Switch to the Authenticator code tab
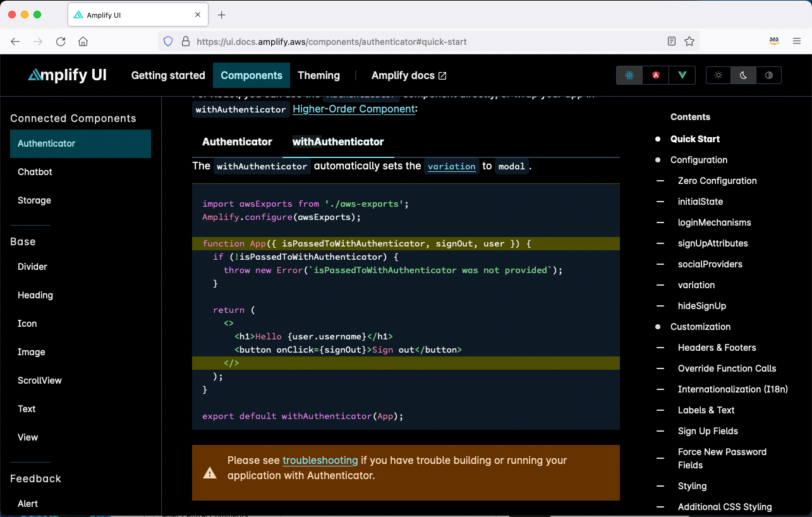 (238, 142)
